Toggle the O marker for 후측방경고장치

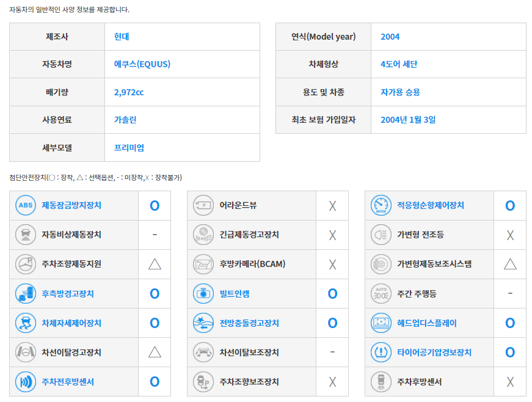pyautogui.click(x=154, y=294)
